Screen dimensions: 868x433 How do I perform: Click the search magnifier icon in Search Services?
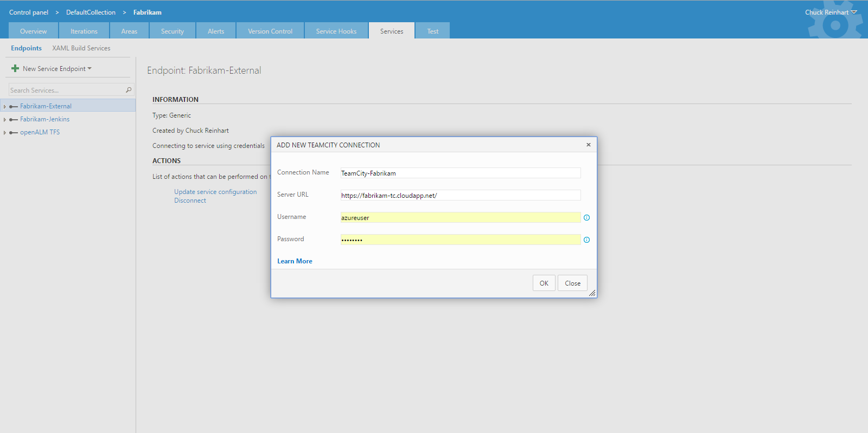(x=129, y=90)
